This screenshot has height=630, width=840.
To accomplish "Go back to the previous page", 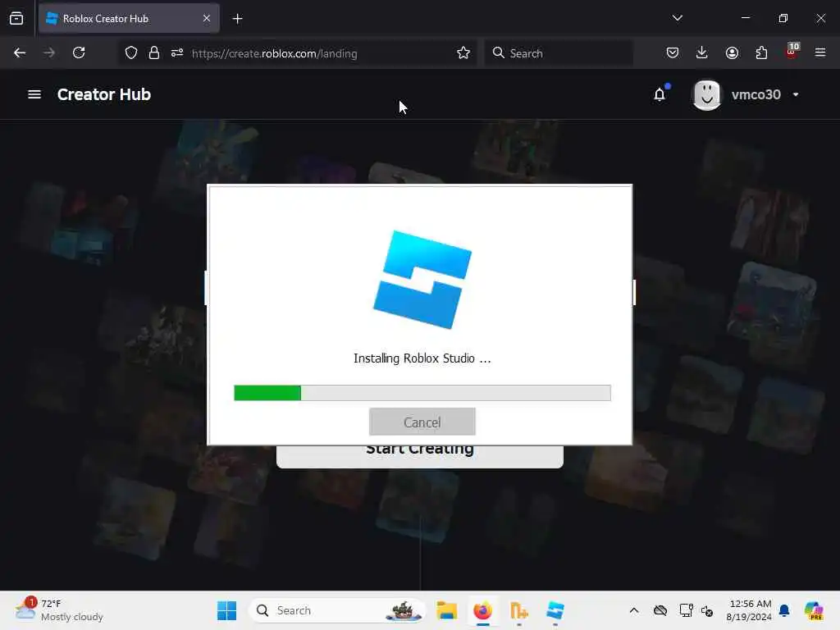I will tap(20, 52).
